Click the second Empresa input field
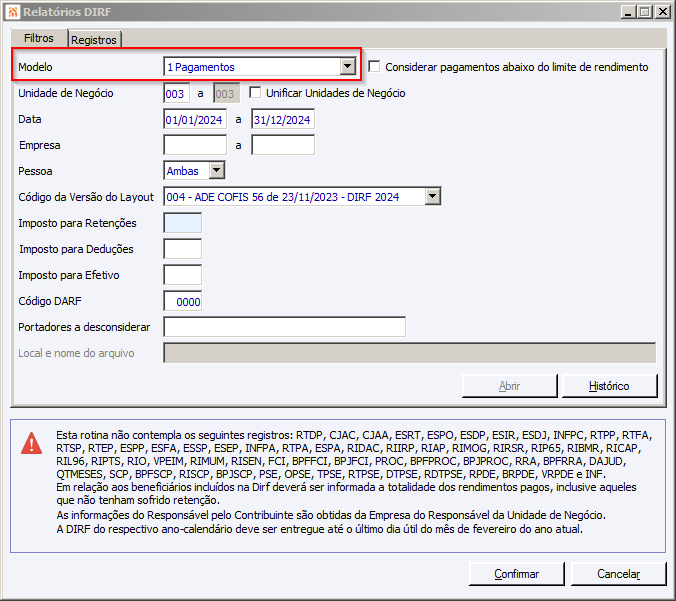This screenshot has width=676, height=601. click(283, 145)
